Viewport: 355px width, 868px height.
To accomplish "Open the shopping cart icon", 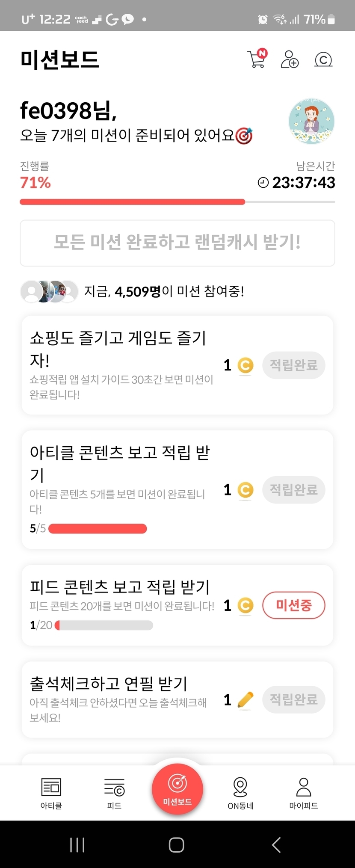I will (257, 59).
